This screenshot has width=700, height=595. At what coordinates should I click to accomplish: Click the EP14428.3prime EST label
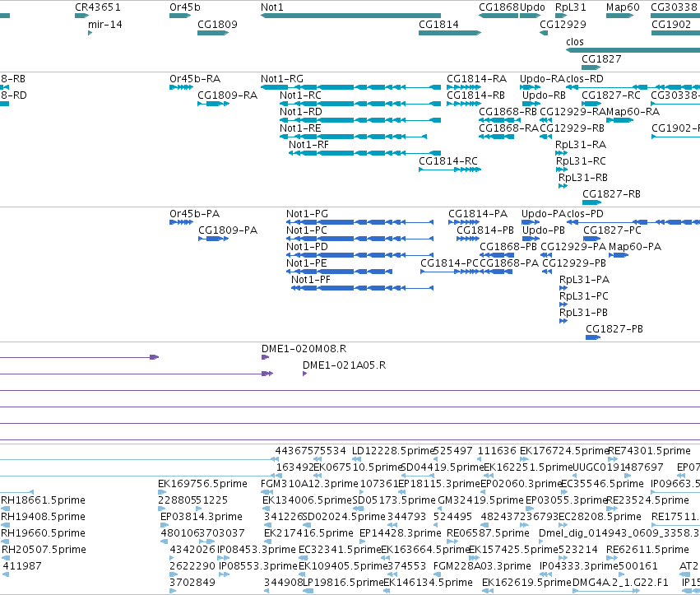point(400,533)
